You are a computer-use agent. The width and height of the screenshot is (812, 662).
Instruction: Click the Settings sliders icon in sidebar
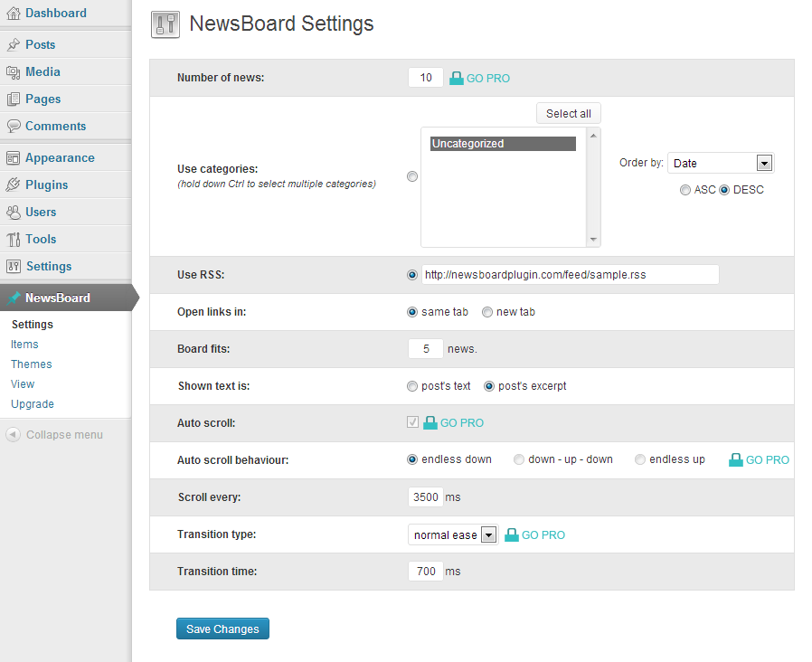[13, 266]
